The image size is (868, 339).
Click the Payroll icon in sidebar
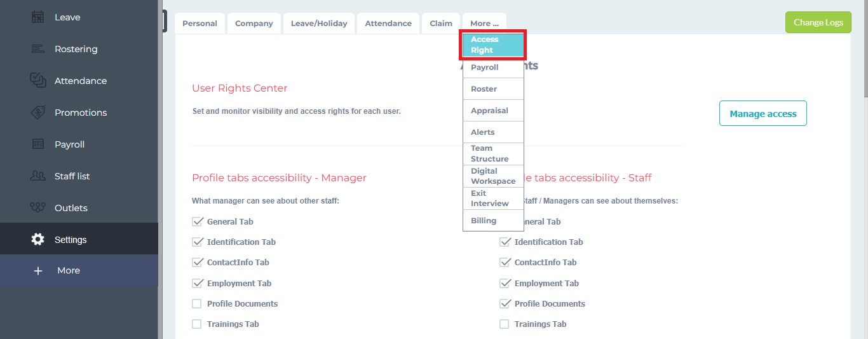(37, 144)
